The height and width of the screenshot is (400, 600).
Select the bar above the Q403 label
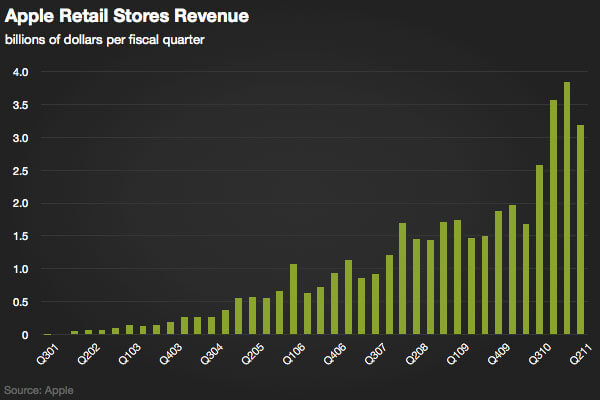click(170, 328)
